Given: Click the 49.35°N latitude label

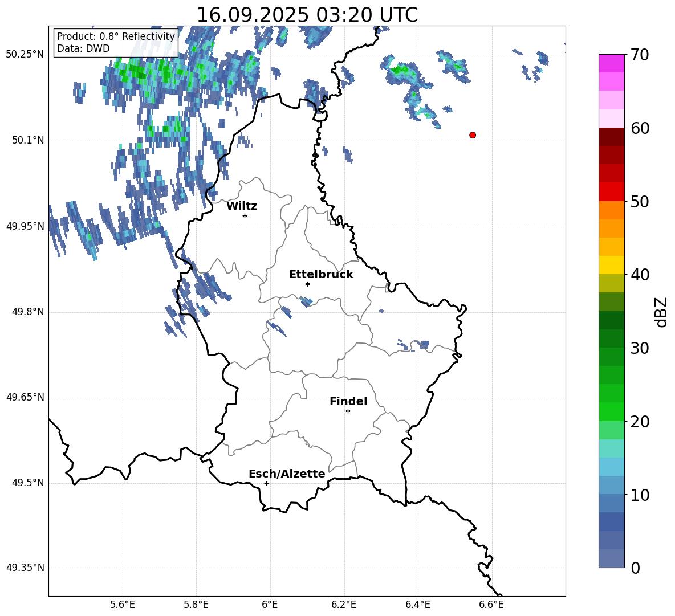Looking at the screenshot, I should point(25,568).
